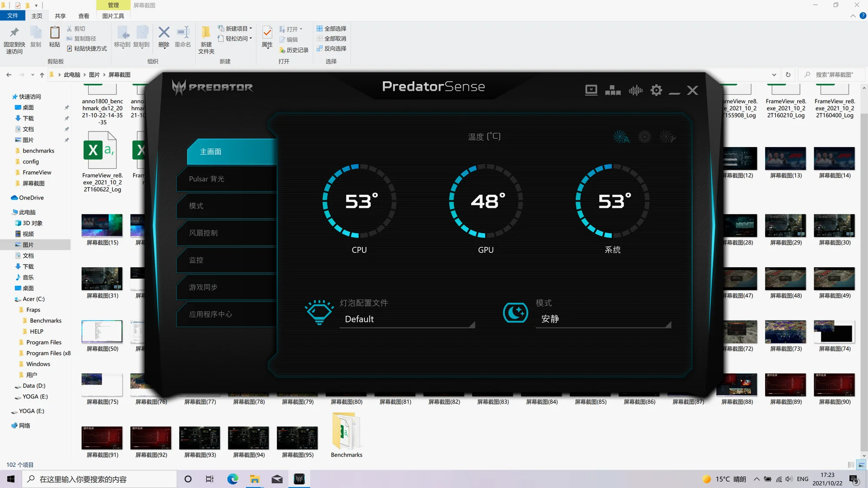This screenshot has height=488, width=868.
Task: Click the GPU temperature gauge
Action: pyautogui.click(x=486, y=201)
